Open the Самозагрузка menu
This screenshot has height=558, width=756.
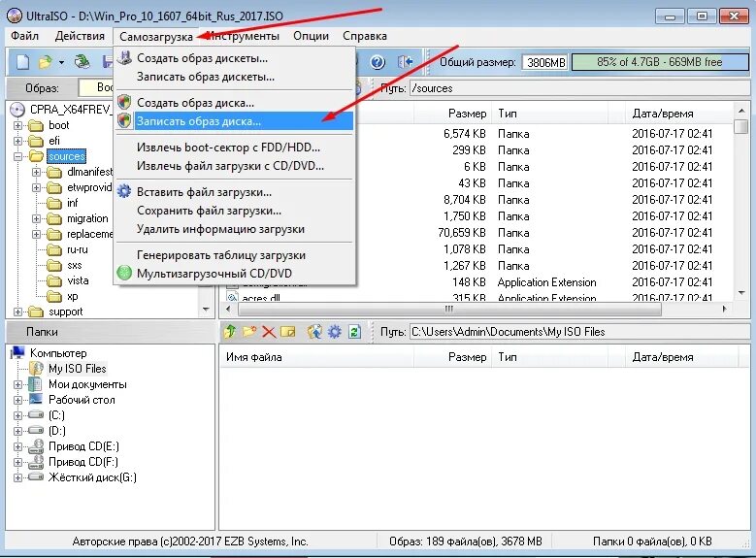click(155, 36)
